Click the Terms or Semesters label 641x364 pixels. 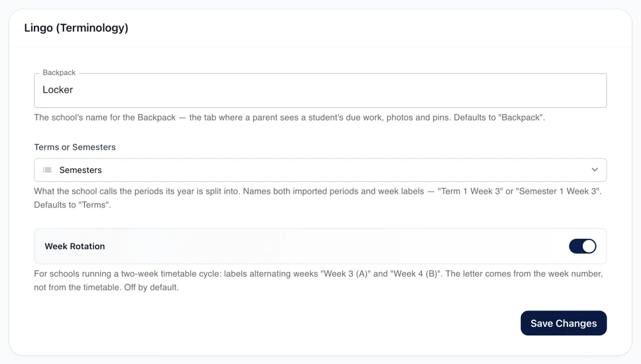(75, 147)
